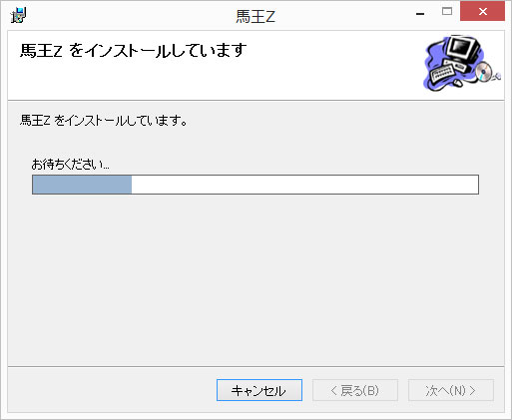Viewport: 512px width, 420px height.
Task: Click the filled blue part of progress bar
Action: [82, 185]
